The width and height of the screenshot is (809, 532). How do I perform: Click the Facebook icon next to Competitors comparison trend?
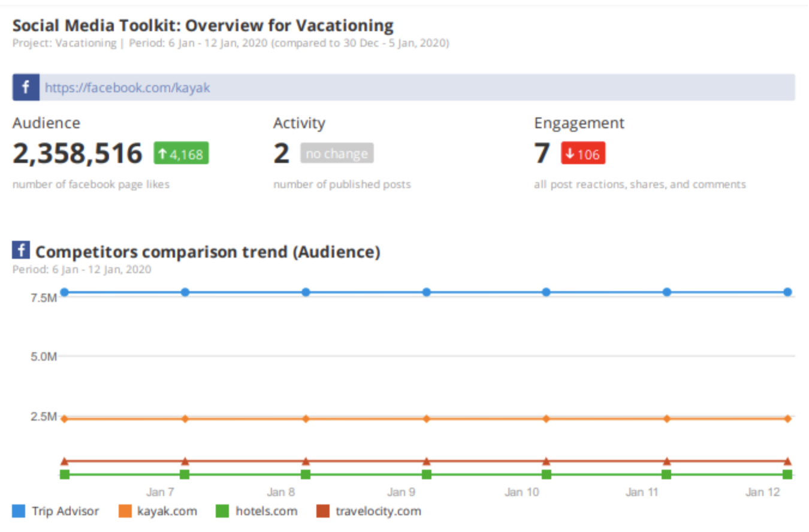pos(21,250)
